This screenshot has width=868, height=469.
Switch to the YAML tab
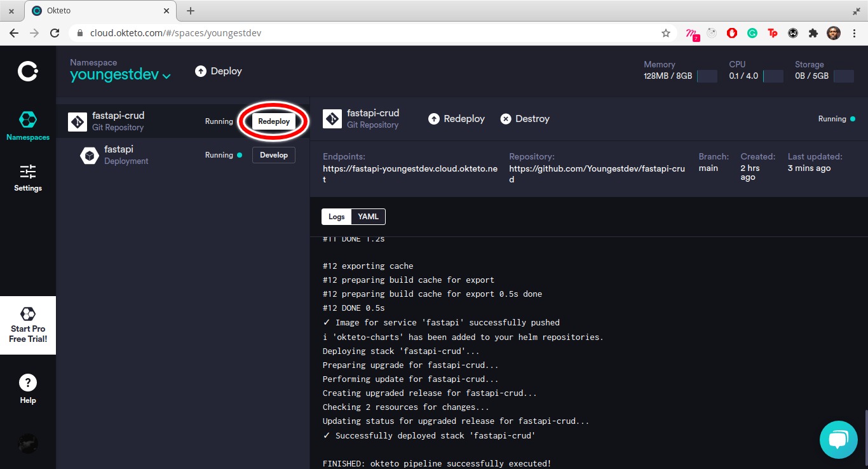tap(368, 217)
